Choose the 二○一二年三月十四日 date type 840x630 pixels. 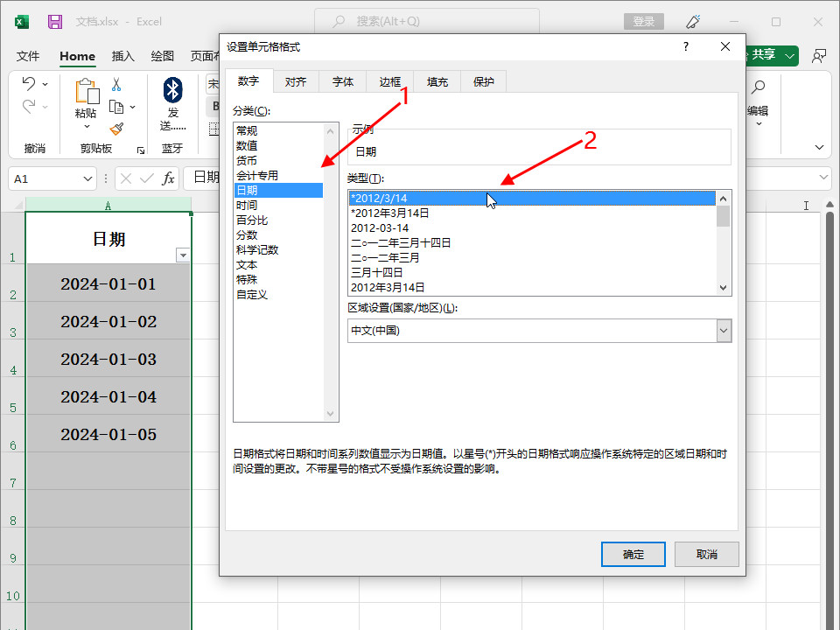pyautogui.click(x=532, y=242)
